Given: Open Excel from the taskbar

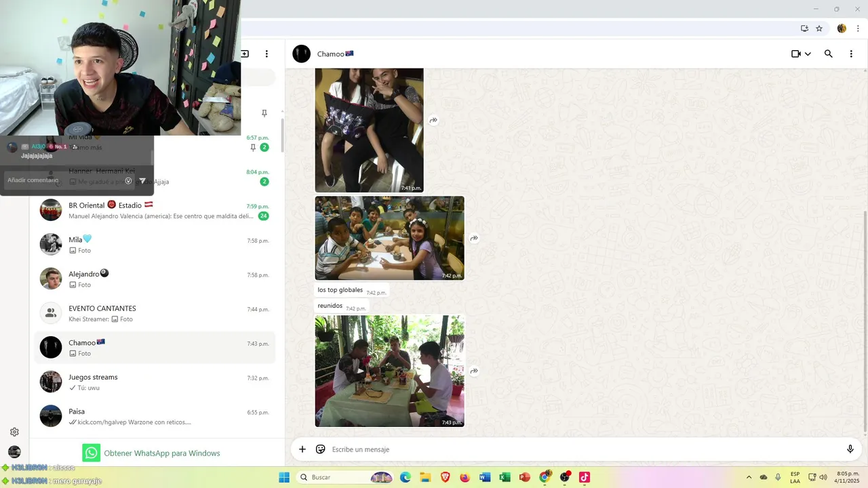Looking at the screenshot, I should tap(505, 477).
